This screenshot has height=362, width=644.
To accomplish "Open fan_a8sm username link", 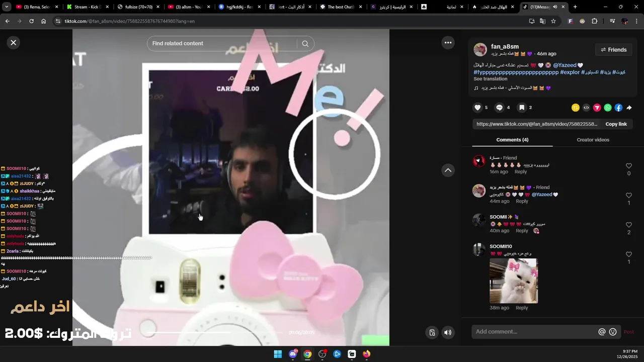I will point(505,46).
